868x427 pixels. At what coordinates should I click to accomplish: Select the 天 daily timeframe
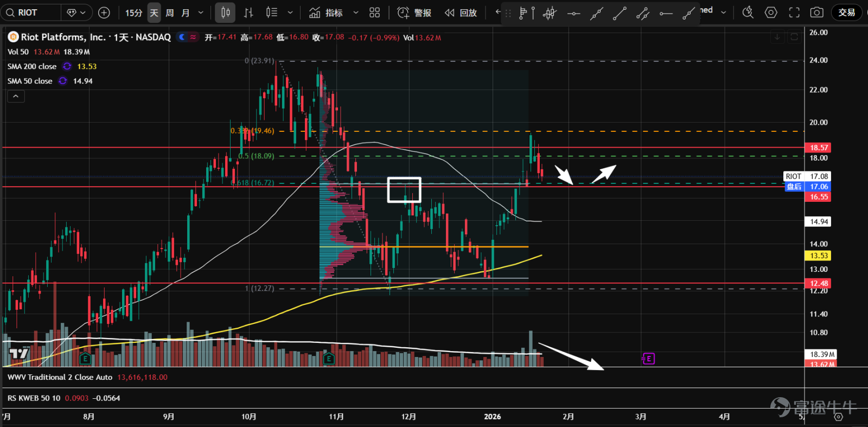(x=154, y=12)
